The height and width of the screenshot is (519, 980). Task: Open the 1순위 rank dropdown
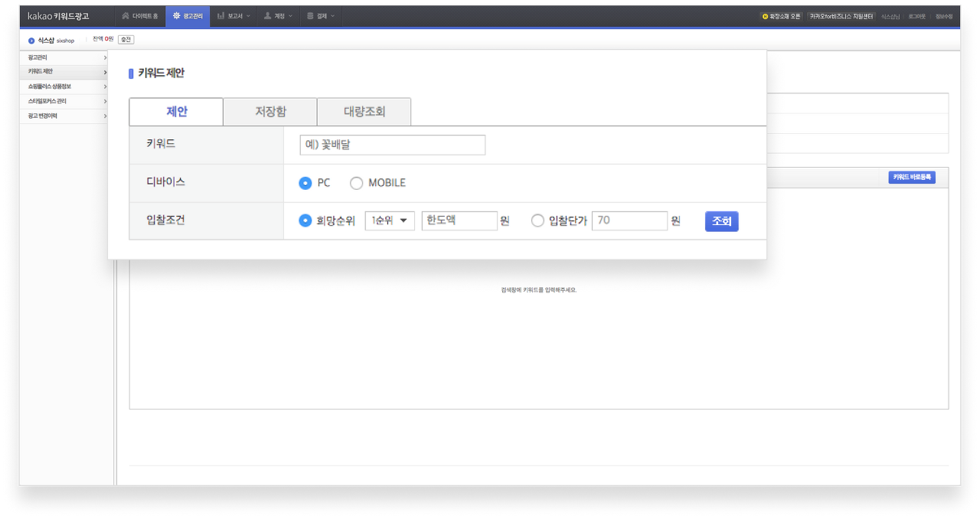[x=390, y=220]
